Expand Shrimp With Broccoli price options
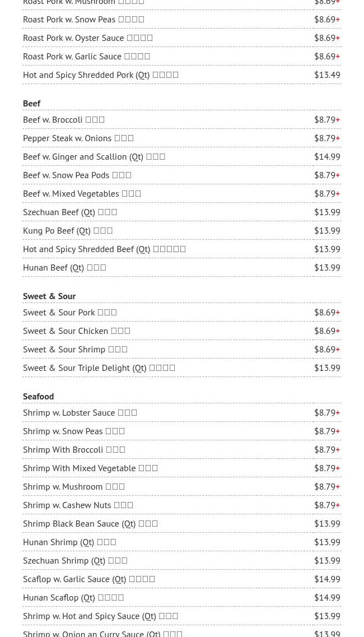Image resolution: width=364 pixels, height=637 pixels. (x=338, y=449)
